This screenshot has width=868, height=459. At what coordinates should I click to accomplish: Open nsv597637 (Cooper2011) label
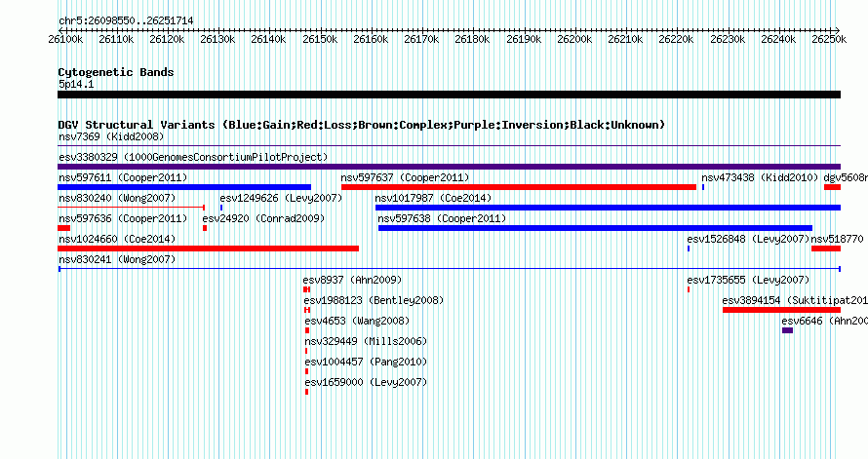click(405, 177)
